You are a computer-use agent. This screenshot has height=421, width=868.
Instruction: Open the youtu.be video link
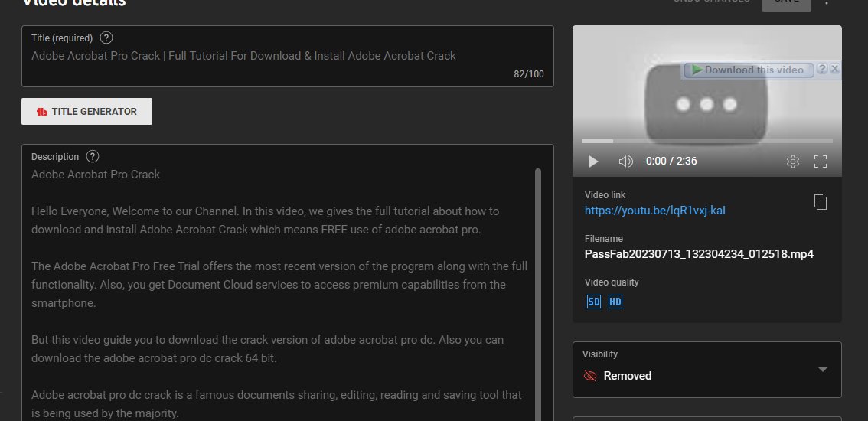[x=655, y=210]
